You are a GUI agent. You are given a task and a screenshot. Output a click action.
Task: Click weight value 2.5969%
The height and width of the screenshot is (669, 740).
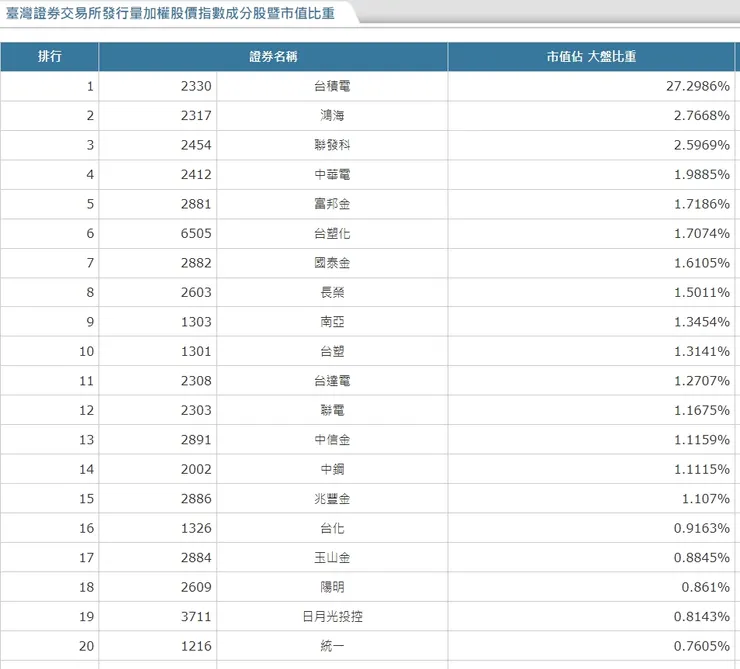pyautogui.click(x=701, y=145)
